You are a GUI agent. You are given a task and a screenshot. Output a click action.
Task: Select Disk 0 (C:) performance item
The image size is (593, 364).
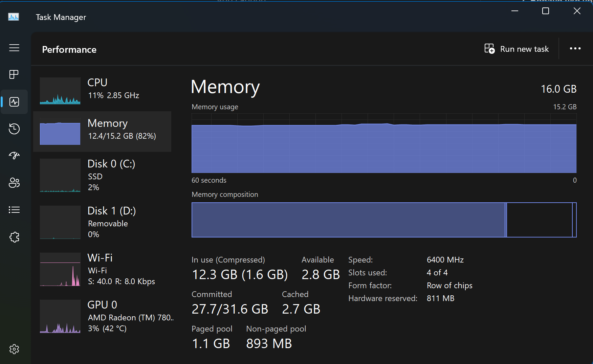pos(102,175)
